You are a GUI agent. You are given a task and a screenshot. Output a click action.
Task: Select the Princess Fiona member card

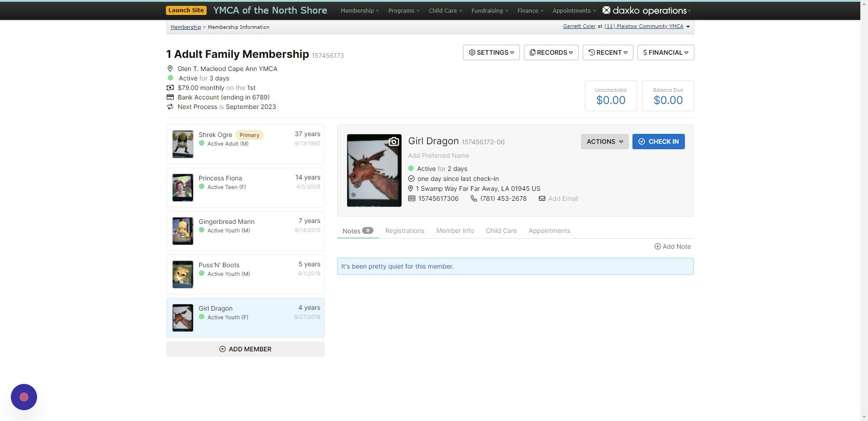click(245, 188)
